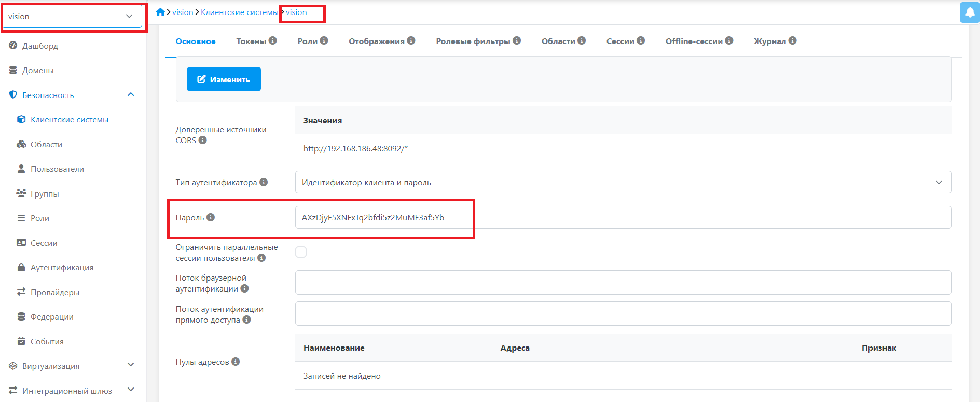980x402 pixels.
Task: Click info icon next to Пароль label
Action: 211,217
